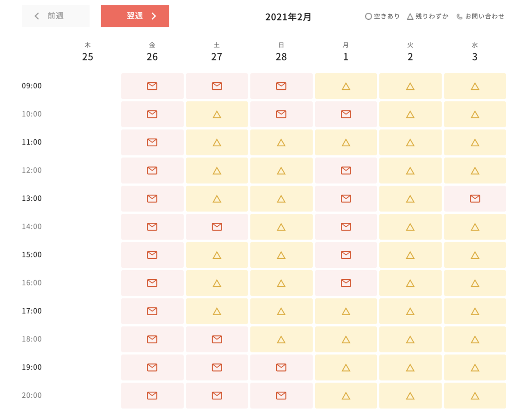
Task: Click the 09:00 time label
Action: 32,86
